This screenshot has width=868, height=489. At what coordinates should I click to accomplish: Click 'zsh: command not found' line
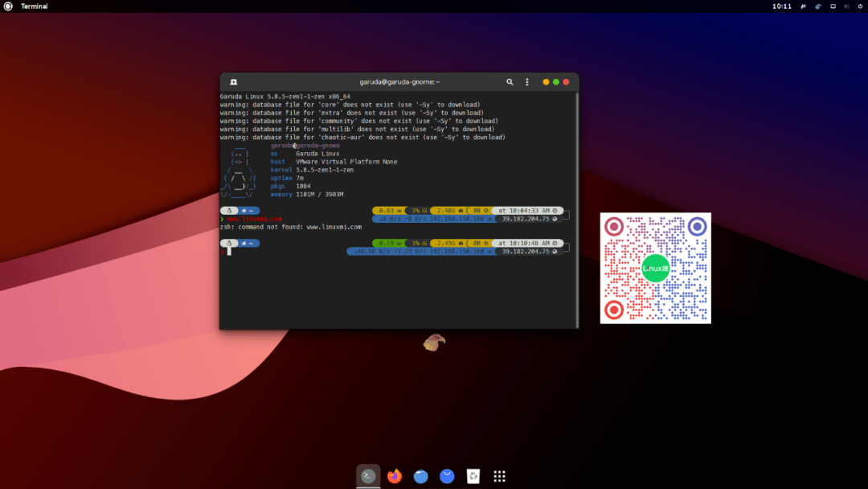[291, 227]
